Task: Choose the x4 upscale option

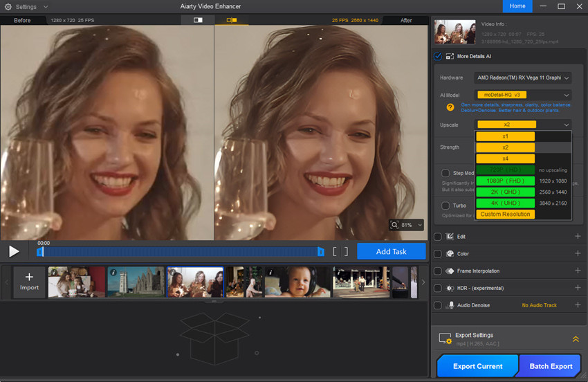Action: point(506,158)
